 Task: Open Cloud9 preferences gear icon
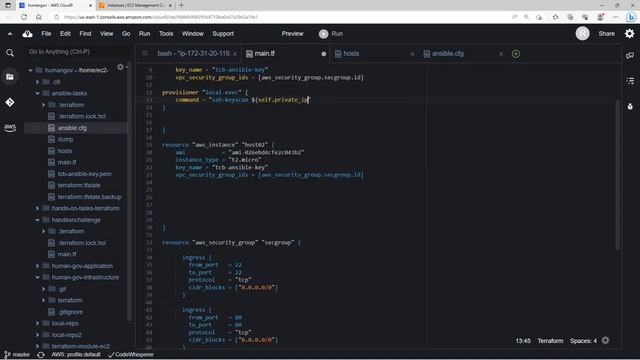pyautogui.click(x=630, y=34)
